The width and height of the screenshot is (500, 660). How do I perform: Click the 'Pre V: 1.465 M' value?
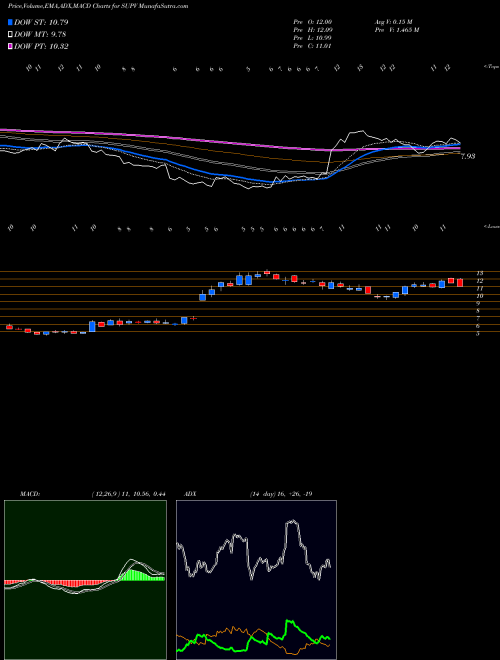[x=396, y=29]
